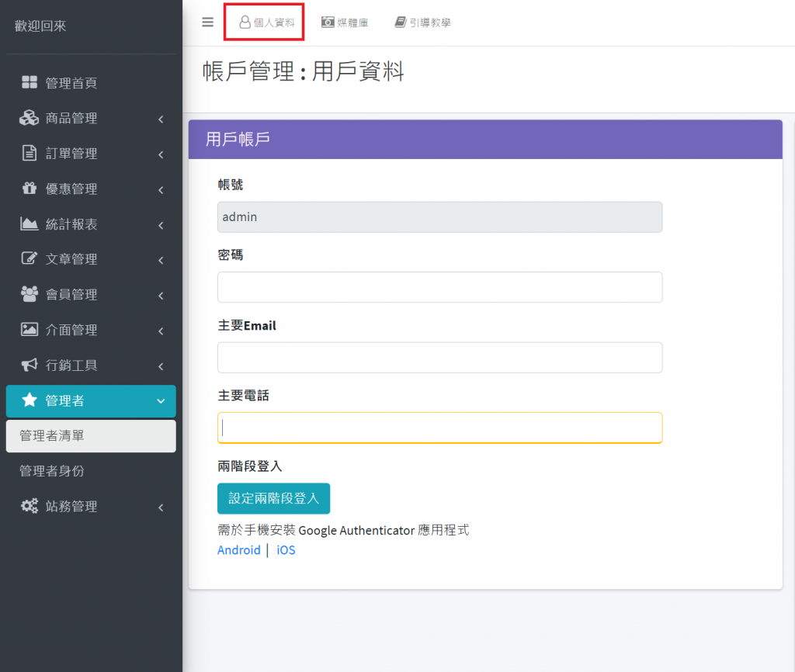
Task: Focus the 主要Email input field
Action: [439, 357]
